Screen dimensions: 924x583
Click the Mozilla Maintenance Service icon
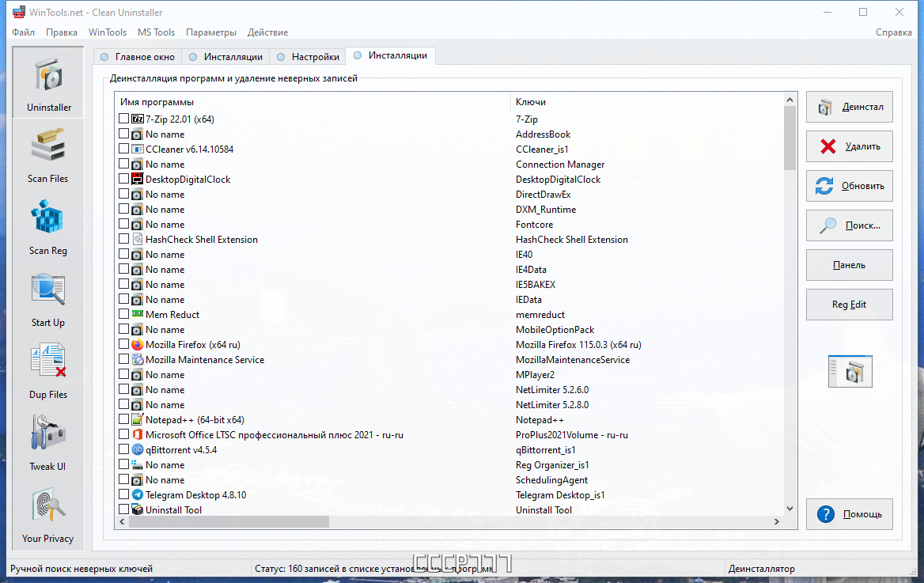[138, 360]
